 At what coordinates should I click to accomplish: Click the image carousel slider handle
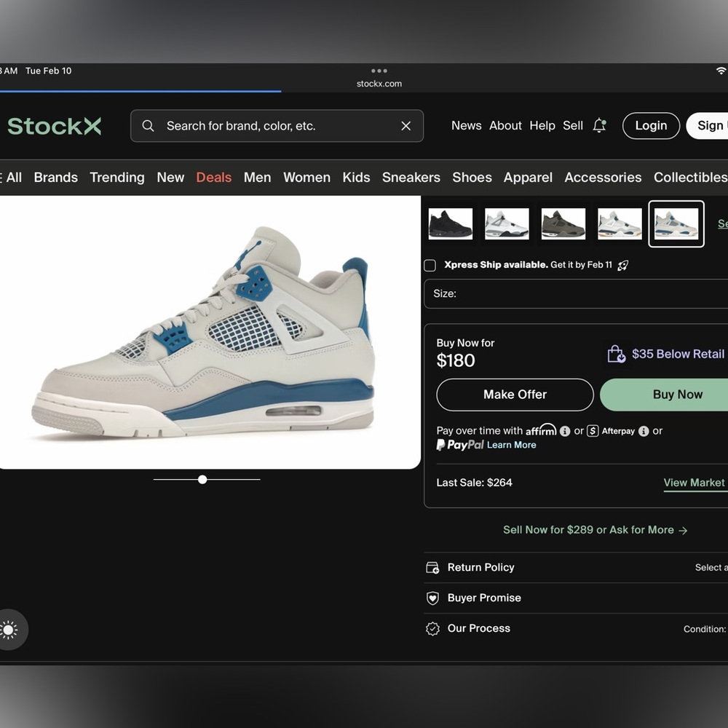point(202,480)
